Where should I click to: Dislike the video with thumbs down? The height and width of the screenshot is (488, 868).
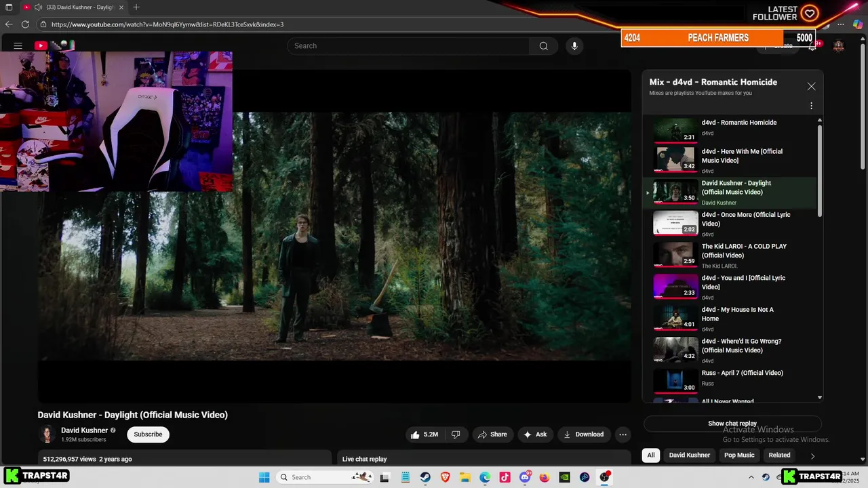pyautogui.click(x=456, y=434)
